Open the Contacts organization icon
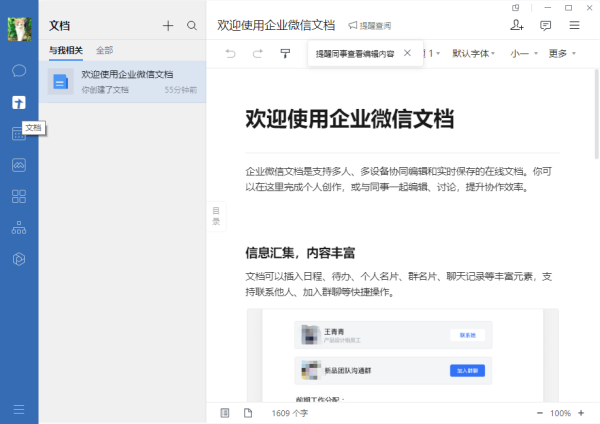Image resolution: width=600 pixels, height=424 pixels. [x=19, y=228]
